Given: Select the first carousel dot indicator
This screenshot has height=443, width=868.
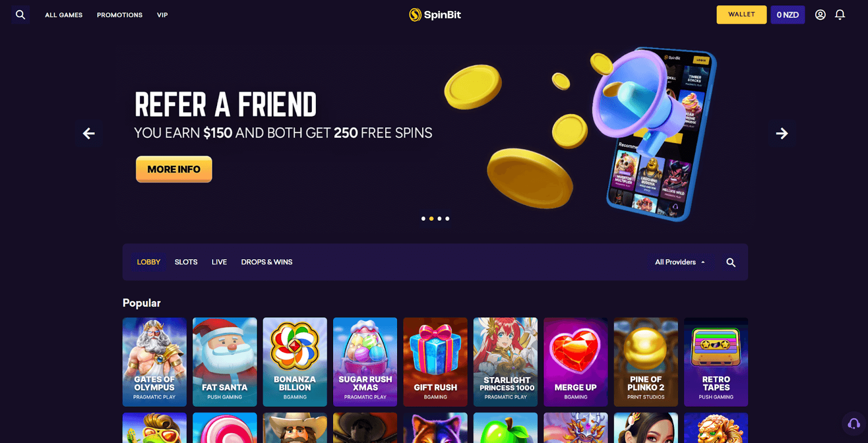Looking at the screenshot, I should [423, 219].
